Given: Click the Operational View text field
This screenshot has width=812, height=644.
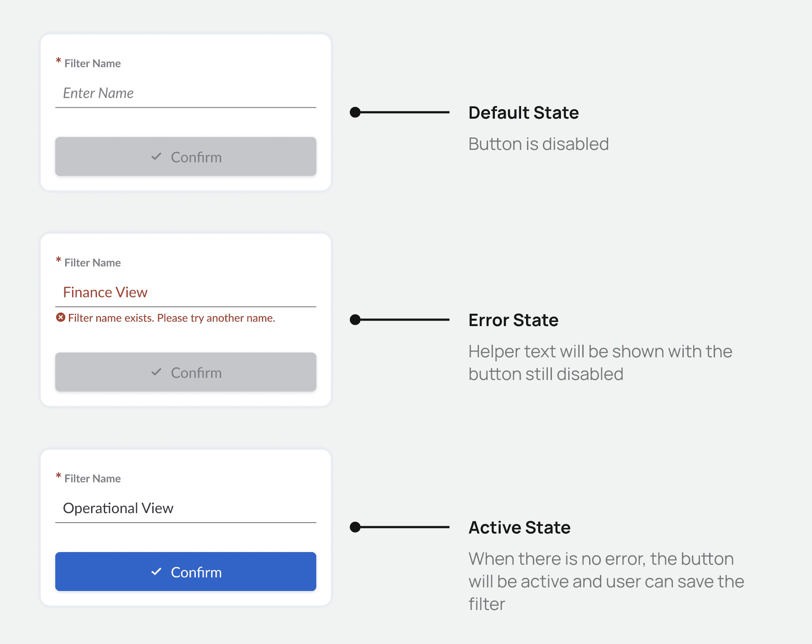Looking at the screenshot, I should tap(186, 508).
